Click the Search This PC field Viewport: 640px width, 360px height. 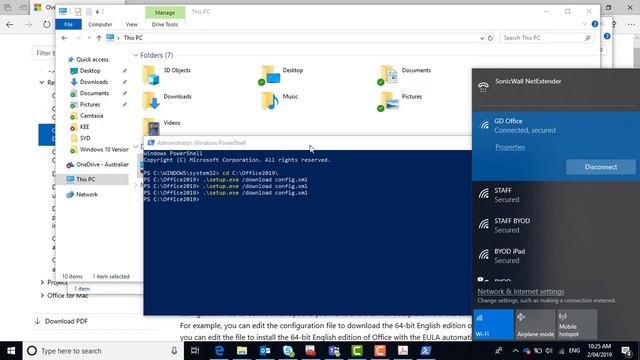(546, 38)
